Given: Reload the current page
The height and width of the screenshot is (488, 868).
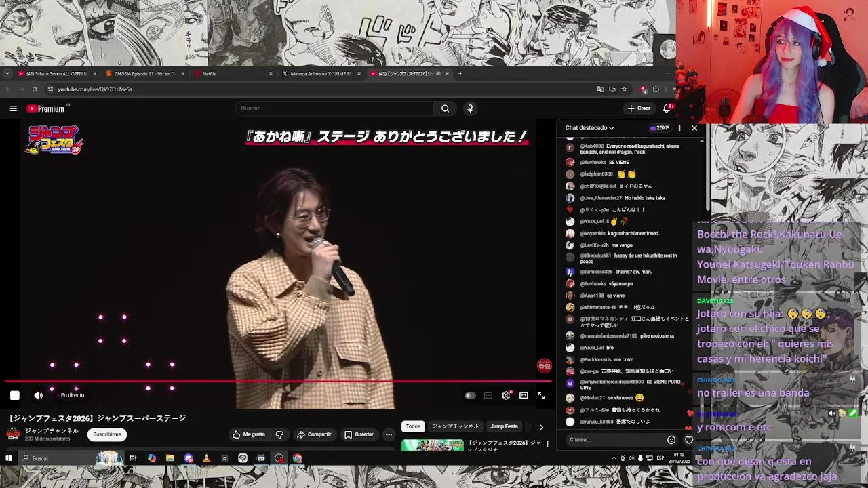Looking at the screenshot, I should pyautogui.click(x=35, y=89).
